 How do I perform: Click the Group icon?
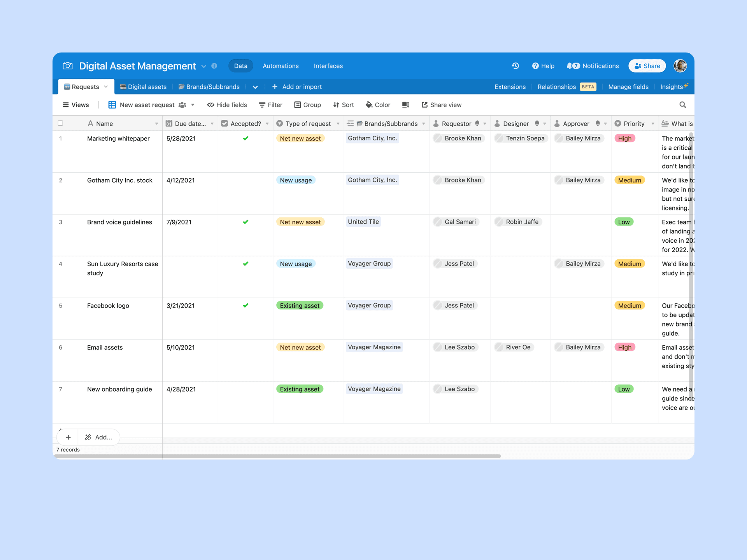297,105
